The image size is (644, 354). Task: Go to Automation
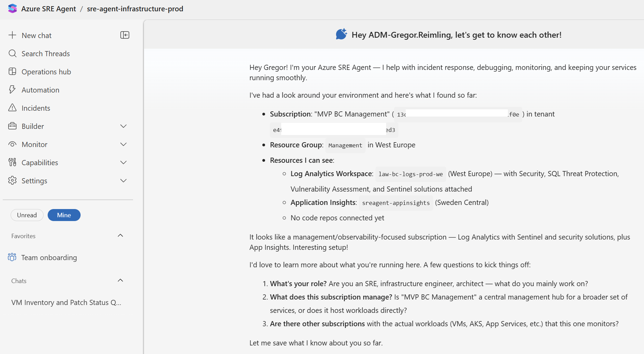point(40,90)
